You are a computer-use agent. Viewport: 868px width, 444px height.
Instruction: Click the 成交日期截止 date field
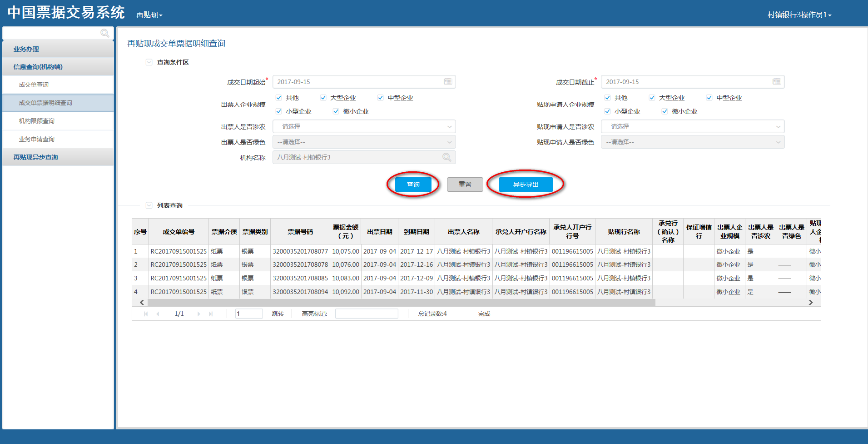tap(693, 82)
